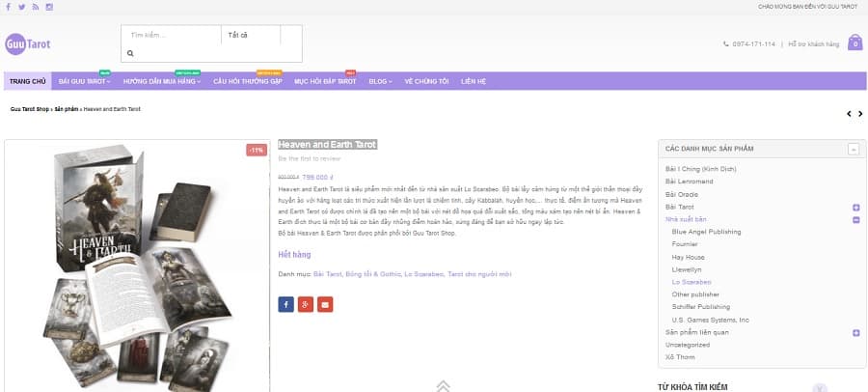The height and width of the screenshot is (392, 868).
Task: Open the Bóng tối & Gothic category link
Action: [373, 274]
